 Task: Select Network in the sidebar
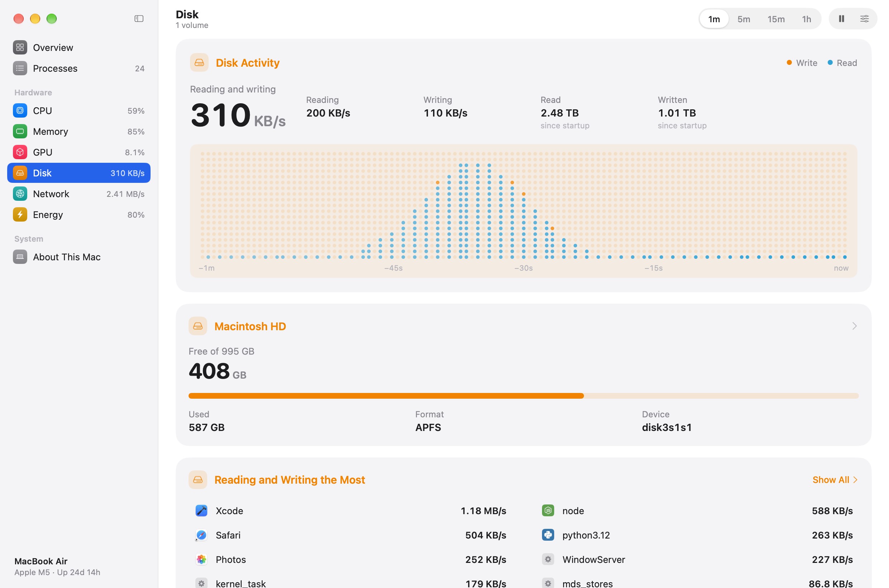(x=79, y=194)
